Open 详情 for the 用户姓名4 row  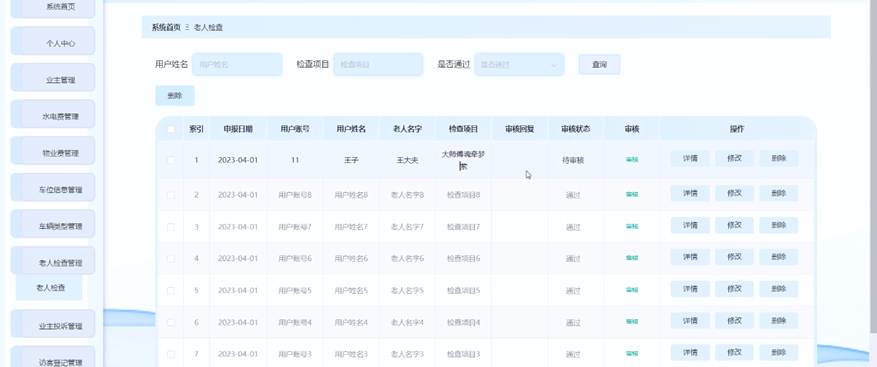(x=690, y=321)
